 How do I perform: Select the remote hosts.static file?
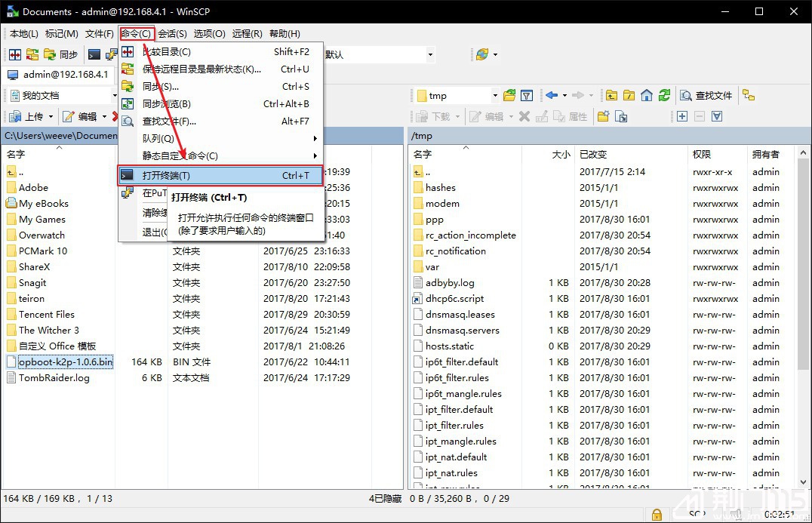(x=450, y=346)
